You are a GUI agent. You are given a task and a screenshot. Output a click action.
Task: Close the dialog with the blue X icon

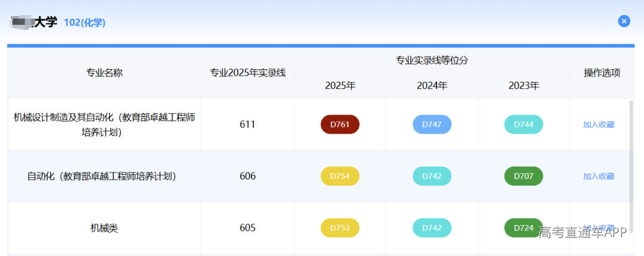(x=624, y=21)
